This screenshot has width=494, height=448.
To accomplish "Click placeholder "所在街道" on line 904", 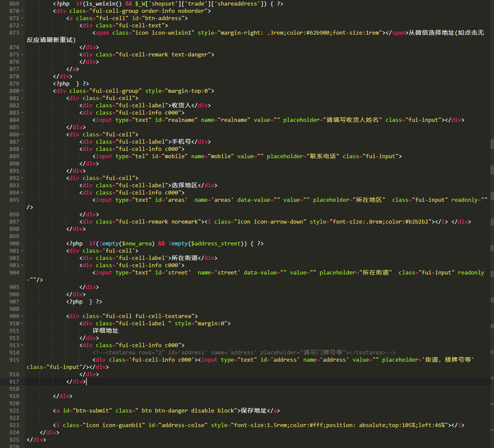I will pos(375,273).
